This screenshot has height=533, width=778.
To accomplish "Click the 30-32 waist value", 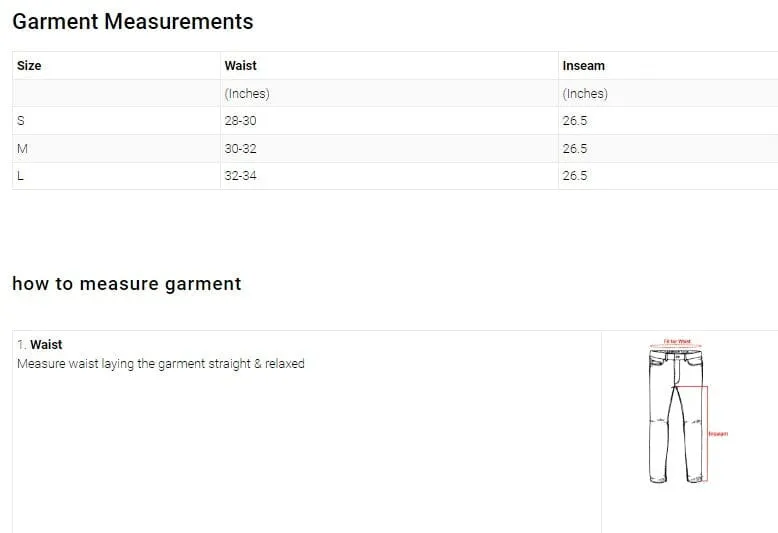I will [x=240, y=148].
